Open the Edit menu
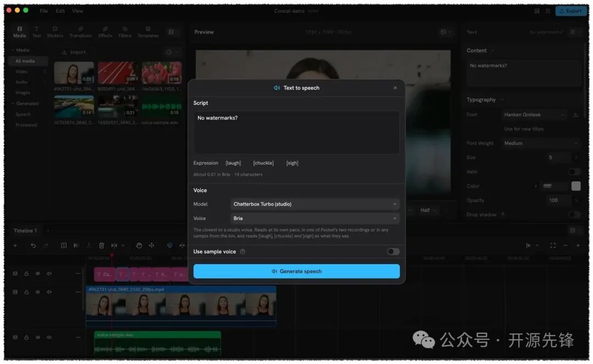This screenshot has height=364, width=593. (60, 11)
